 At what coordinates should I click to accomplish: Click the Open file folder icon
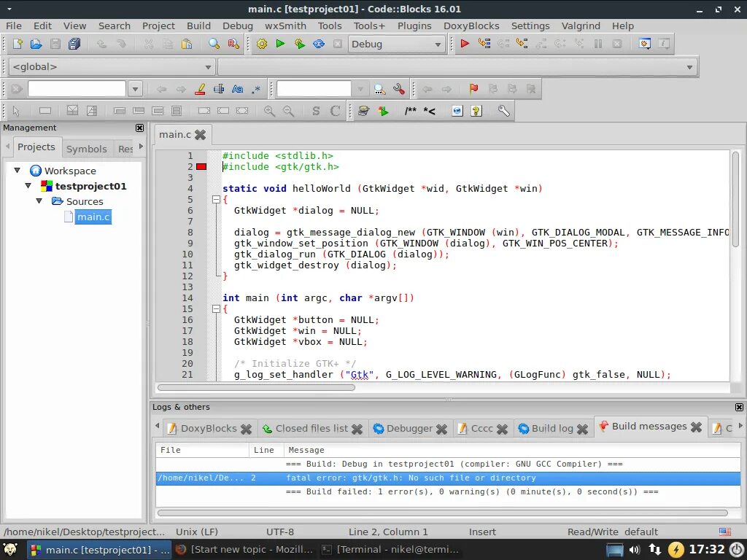tap(36, 44)
